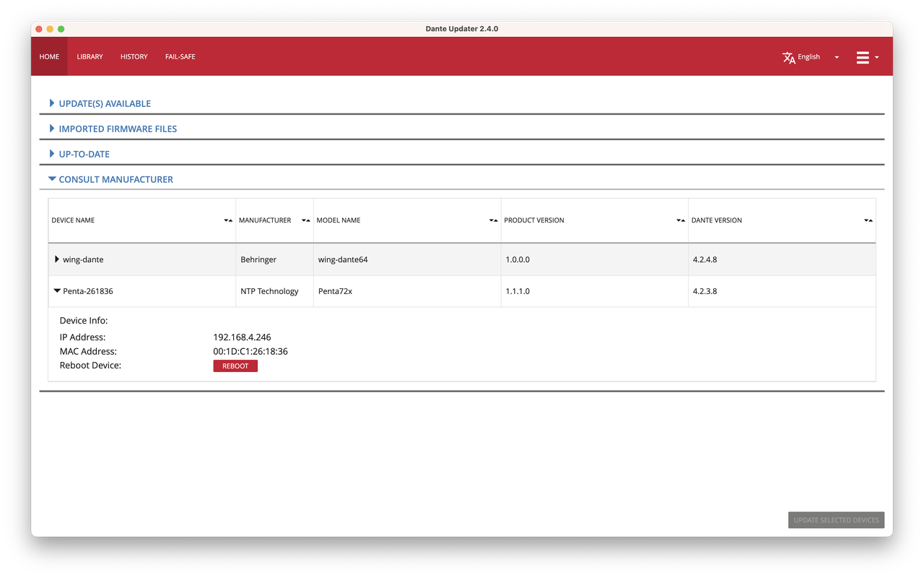This screenshot has width=924, height=578.
Task: Click IP address 192.168.4.246
Action: coord(242,337)
